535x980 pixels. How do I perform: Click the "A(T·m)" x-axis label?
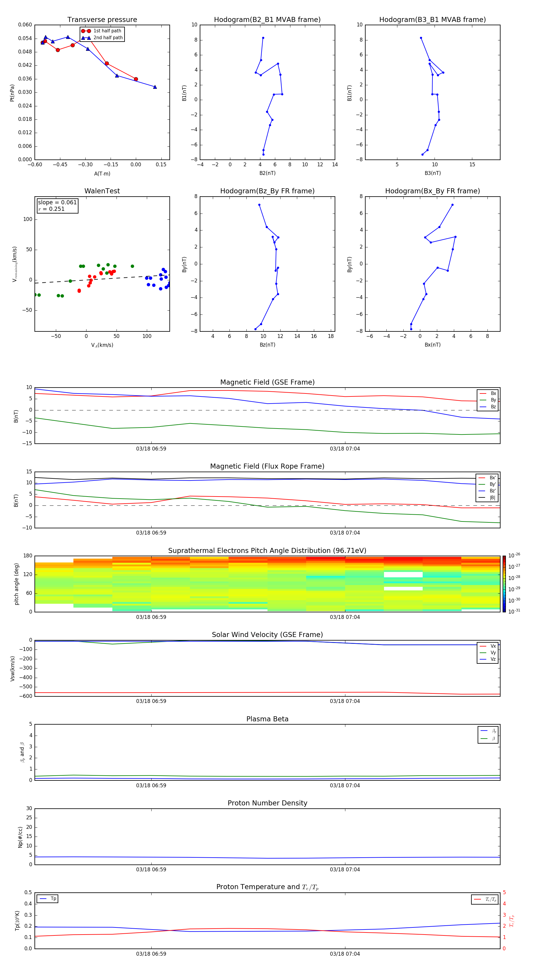pyautogui.click(x=102, y=174)
